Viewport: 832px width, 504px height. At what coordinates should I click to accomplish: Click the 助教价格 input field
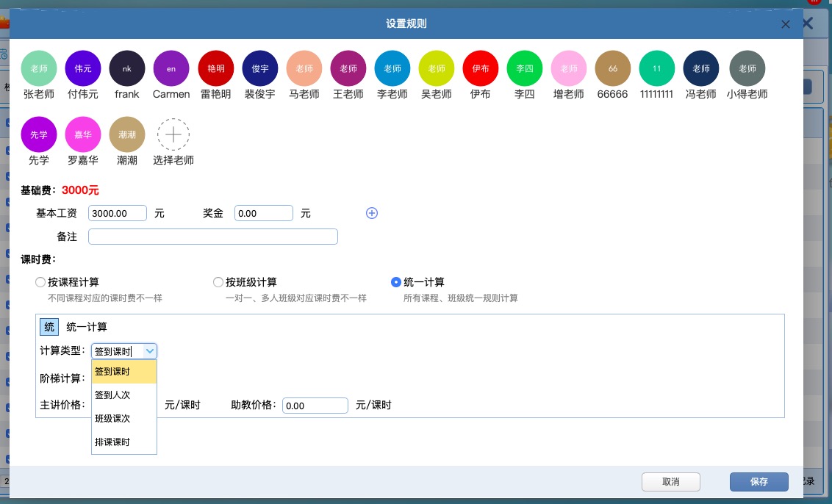(315, 406)
